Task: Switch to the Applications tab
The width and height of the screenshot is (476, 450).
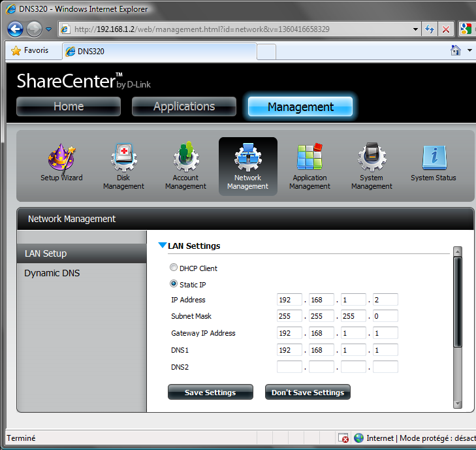Action: click(x=184, y=106)
